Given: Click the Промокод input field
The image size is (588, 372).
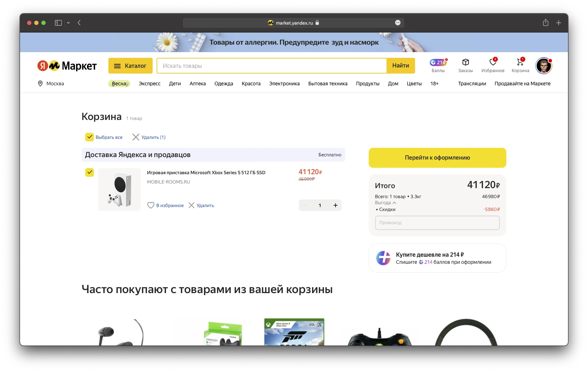Looking at the screenshot, I should [437, 223].
